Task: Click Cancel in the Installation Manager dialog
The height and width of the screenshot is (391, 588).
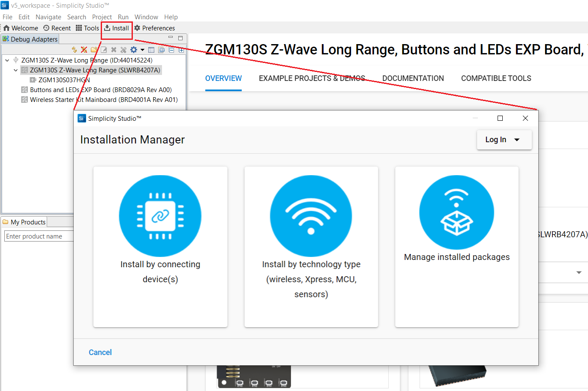Action: [x=100, y=352]
